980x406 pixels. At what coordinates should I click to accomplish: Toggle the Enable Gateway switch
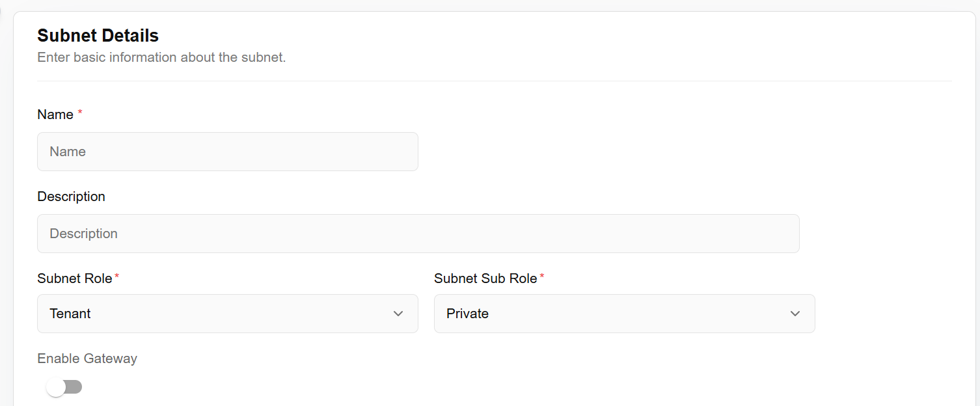pos(64,387)
